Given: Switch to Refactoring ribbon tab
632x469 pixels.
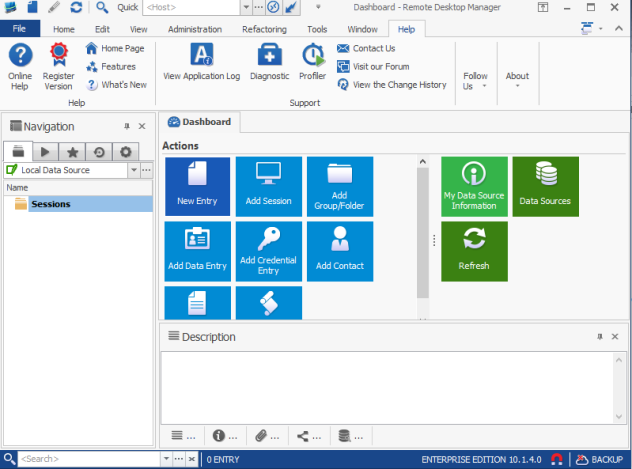Looking at the screenshot, I should 264,29.
